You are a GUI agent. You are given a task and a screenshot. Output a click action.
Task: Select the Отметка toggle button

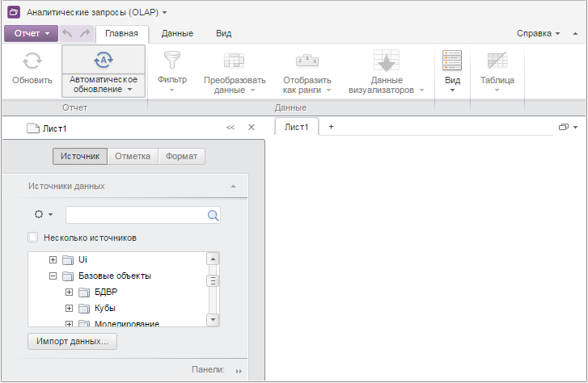pyautogui.click(x=132, y=156)
